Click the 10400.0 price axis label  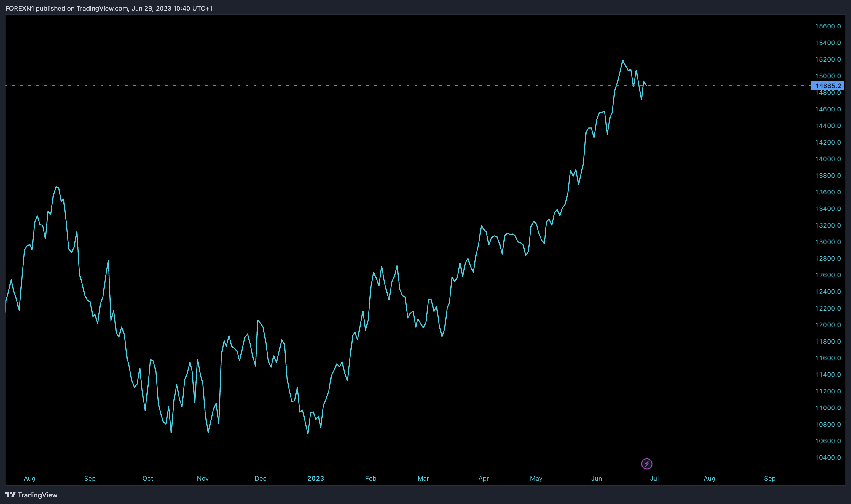click(828, 457)
